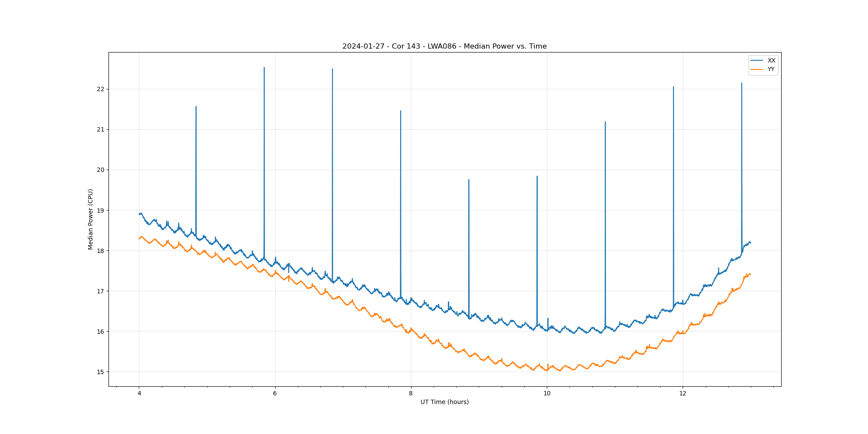Click the y-axis tick label 22
868x434 pixels.
(101, 89)
